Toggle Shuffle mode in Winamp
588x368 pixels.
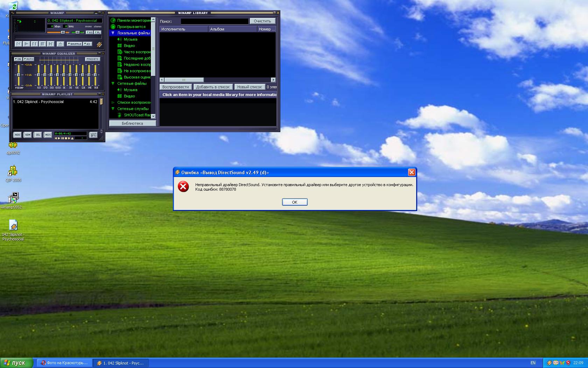coord(75,44)
